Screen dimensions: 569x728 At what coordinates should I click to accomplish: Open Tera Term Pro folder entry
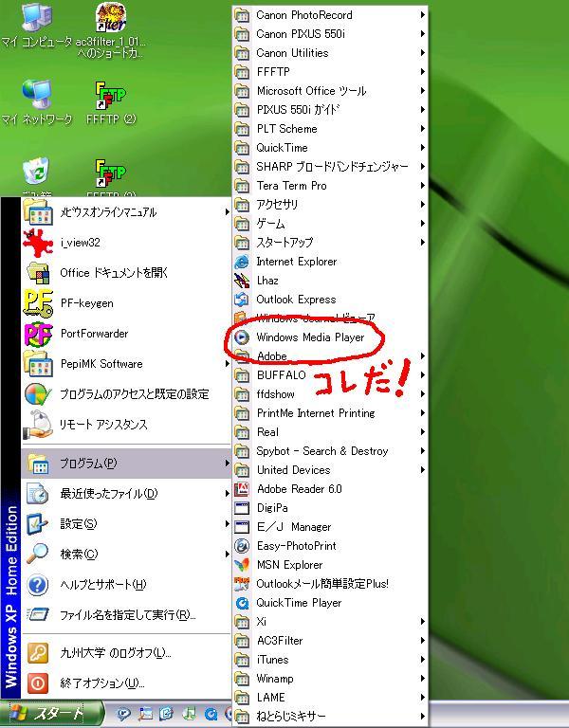tap(330, 186)
